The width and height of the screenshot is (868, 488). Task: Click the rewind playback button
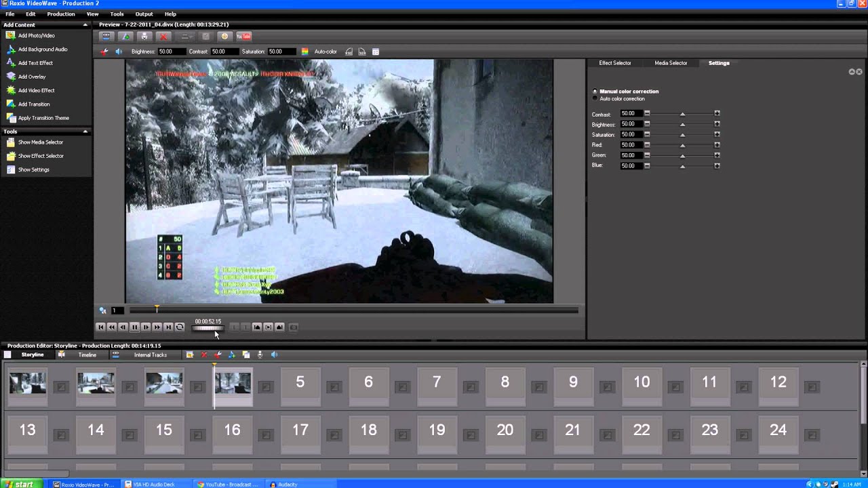click(112, 327)
